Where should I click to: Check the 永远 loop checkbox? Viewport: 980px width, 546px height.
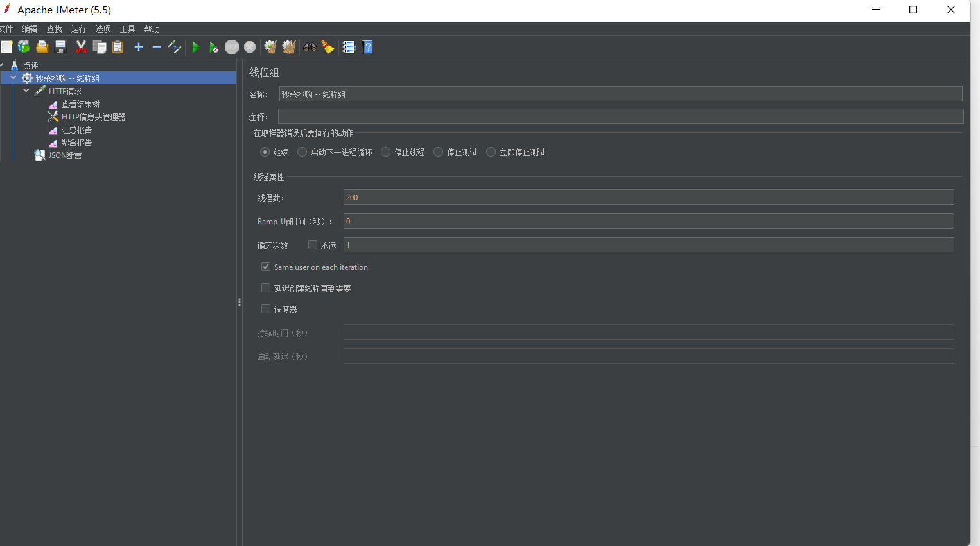pos(313,245)
